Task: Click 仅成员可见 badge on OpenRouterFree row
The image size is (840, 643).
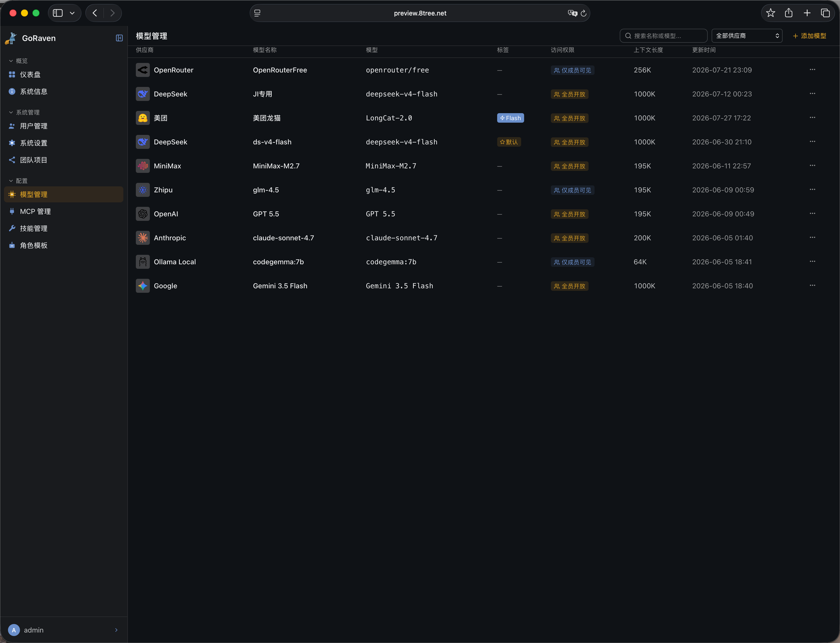Action: 572,70
